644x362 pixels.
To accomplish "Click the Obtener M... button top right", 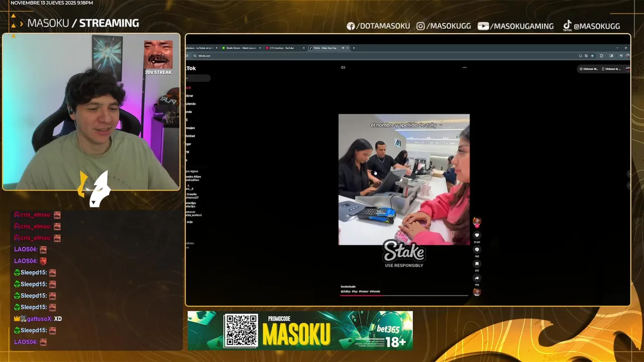I will 589,69.
